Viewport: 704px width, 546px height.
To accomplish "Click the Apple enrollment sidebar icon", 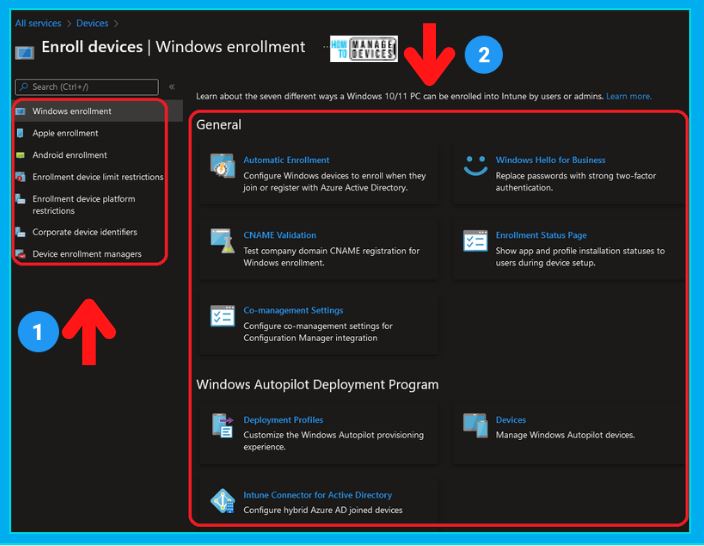I will 20,133.
